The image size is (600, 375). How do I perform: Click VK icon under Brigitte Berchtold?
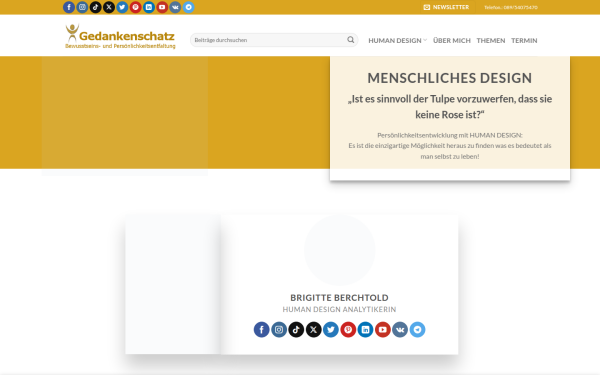400,329
